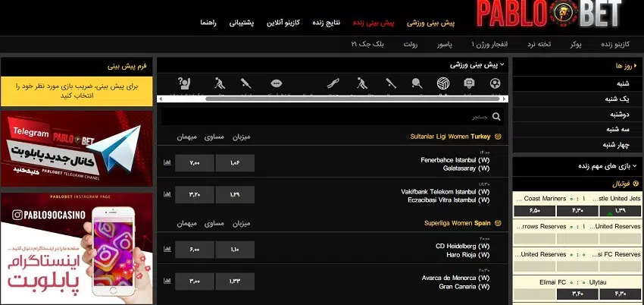
Task: Click the Fenerbahce Istanbul (W) team name
Action: pyautogui.click(x=455, y=160)
